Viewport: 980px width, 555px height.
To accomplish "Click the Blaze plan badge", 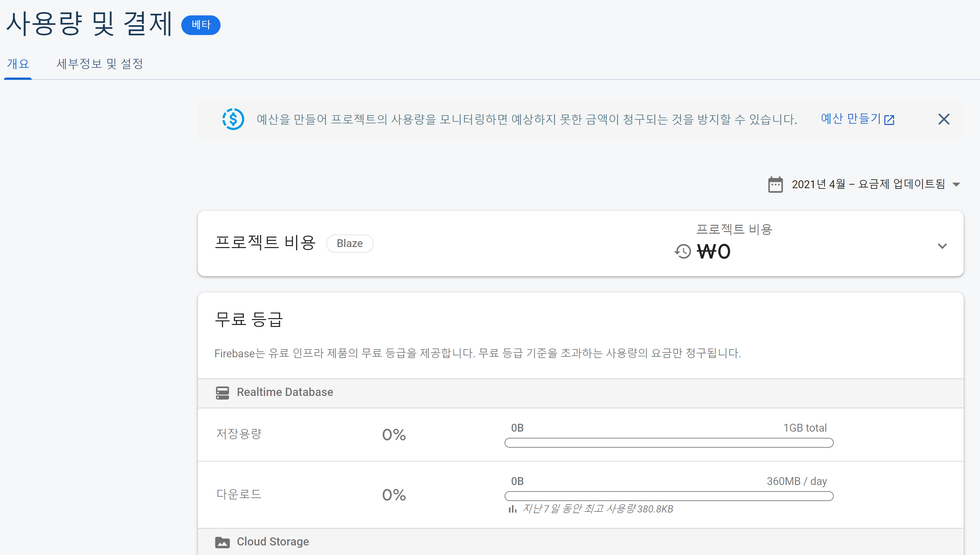I will (x=349, y=243).
